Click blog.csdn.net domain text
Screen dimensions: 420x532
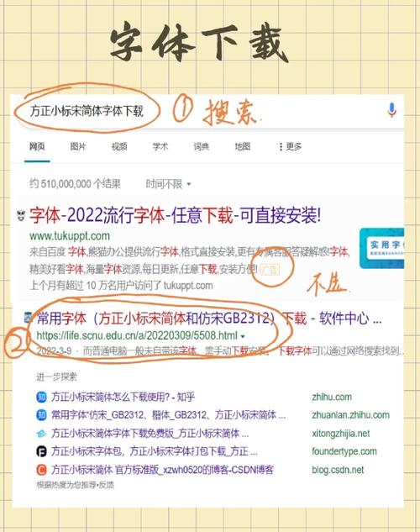click(338, 470)
